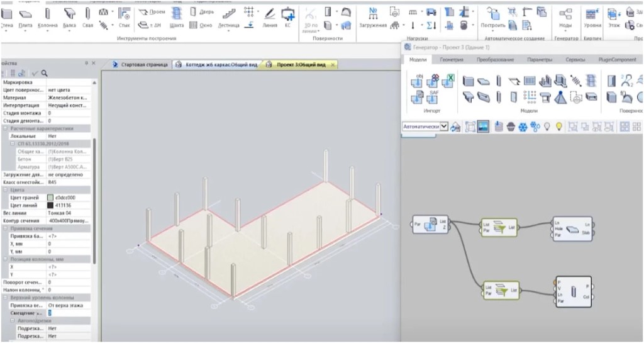Toggle the background image display button
Viewport: 644px width, 343px height.
pos(483,127)
